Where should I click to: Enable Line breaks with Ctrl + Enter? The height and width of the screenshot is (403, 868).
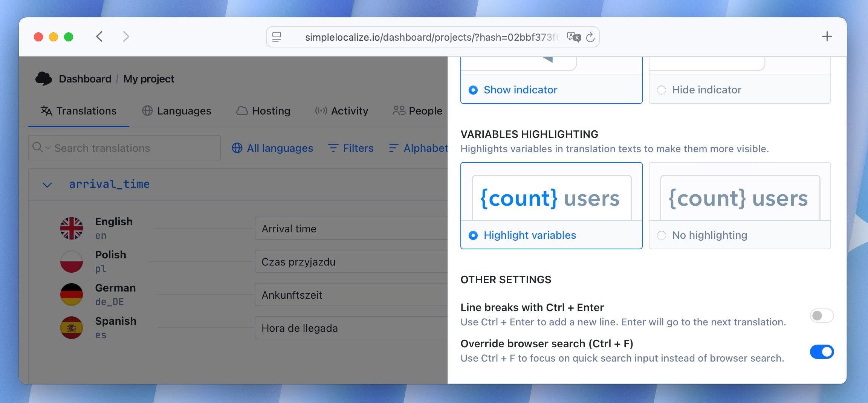pyautogui.click(x=822, y=316)
